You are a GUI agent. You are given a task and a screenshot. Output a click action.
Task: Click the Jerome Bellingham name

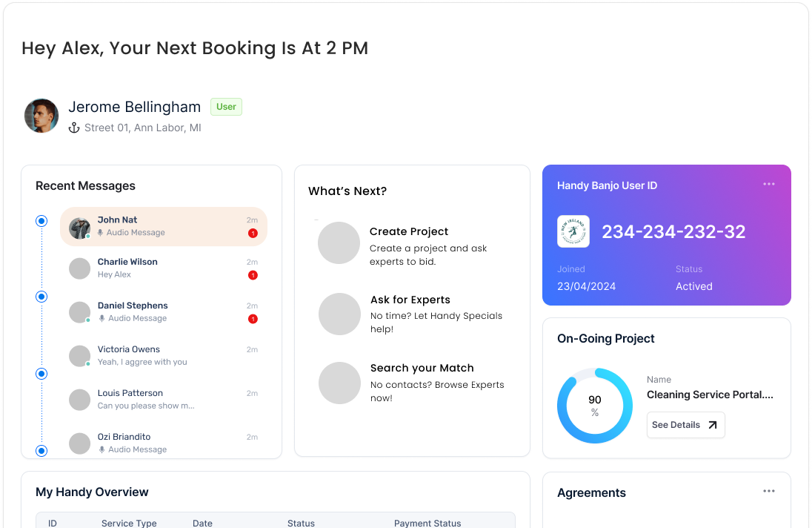[135, 107]
